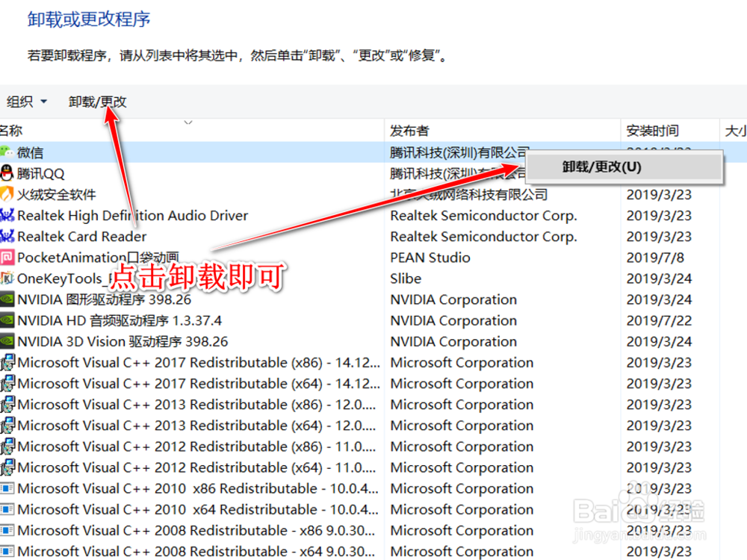Viewport: 747px width, 560px height.
Task: Click the PEAN Studio publisher cell
Action: coord(430,258)
